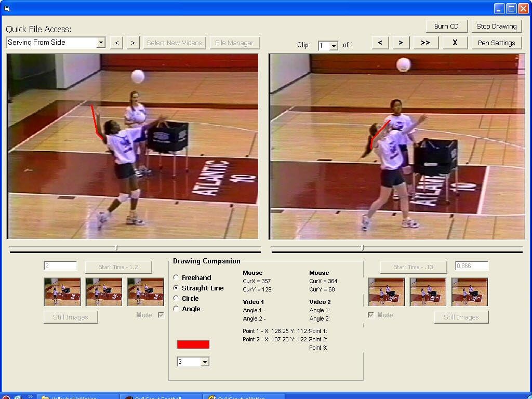Select the first still image thumbnail on the left
Viewport: 532px width, 399px height.
pos(62,291)
